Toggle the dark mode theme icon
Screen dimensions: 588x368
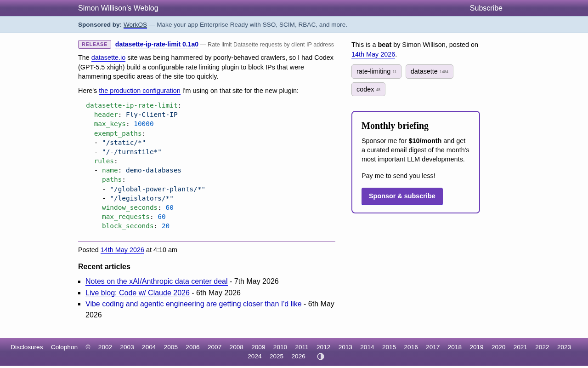tap(321, 356)
